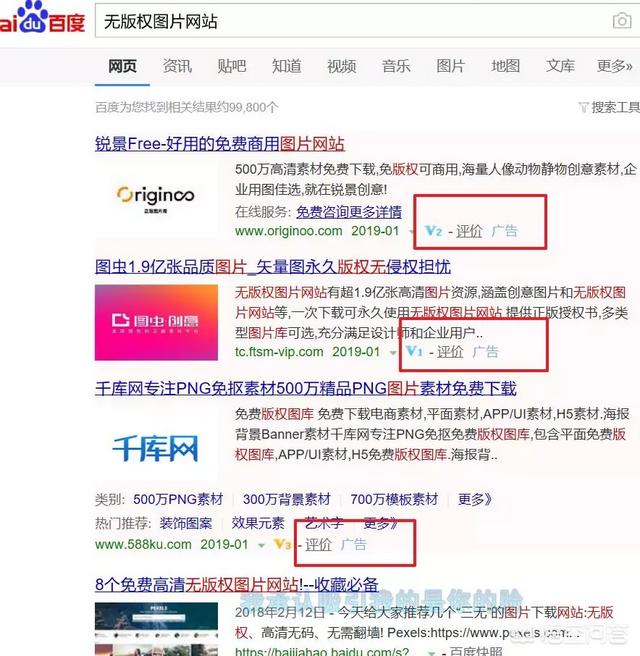The width and height of the screenshot is (640, 656).
Task: Switch to the 图片 search tab
Action: [451, 66]
